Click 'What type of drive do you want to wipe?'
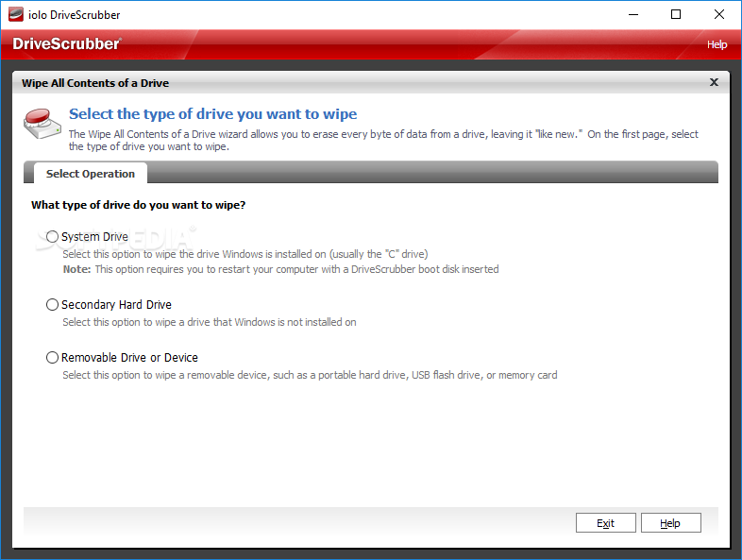This screenshot has height=560, width=742. (x=138, y=205)
